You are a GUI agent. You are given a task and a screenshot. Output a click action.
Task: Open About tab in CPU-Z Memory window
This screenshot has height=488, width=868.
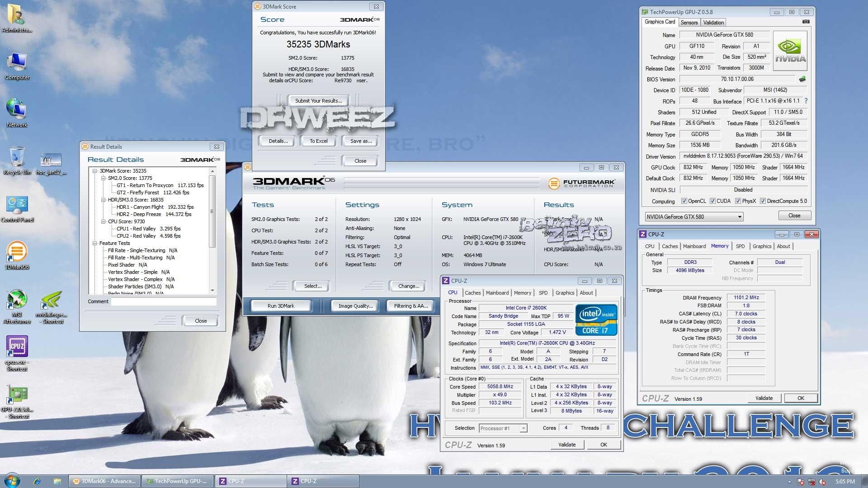click(x=783, y=246)
